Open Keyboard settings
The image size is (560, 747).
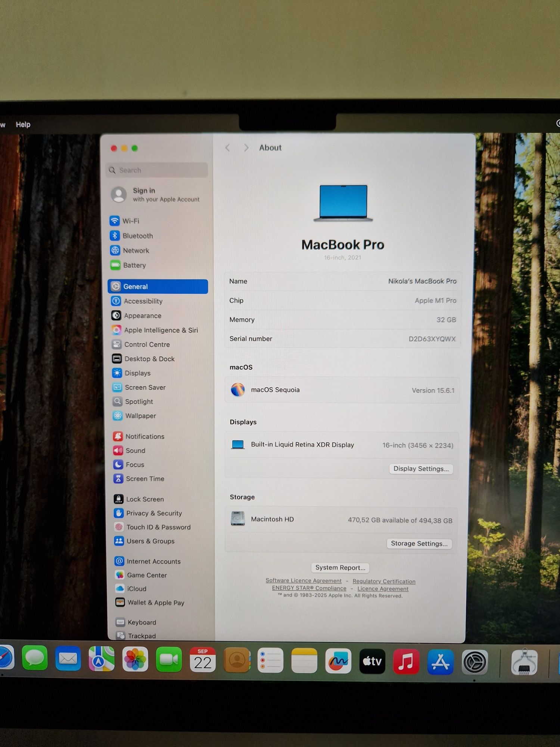136,622
